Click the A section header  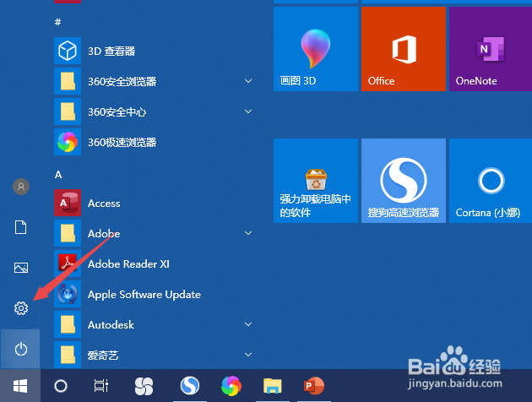(x=58, y=175)
